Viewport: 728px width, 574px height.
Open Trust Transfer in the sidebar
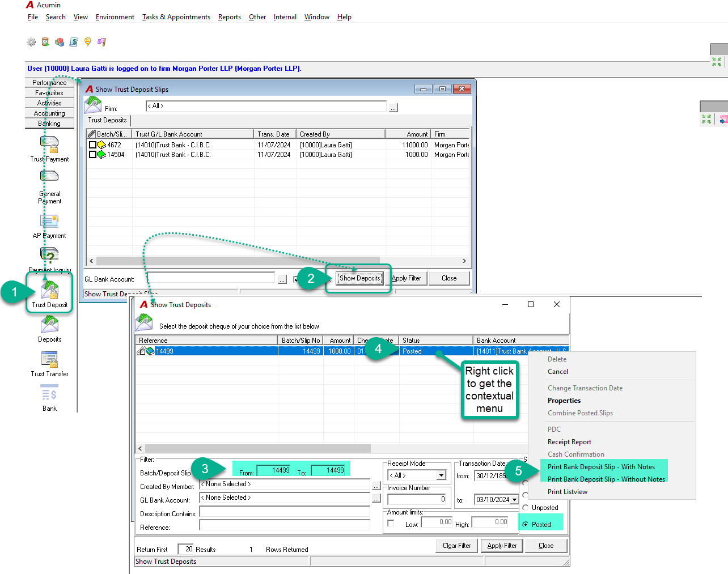point(49,364)
